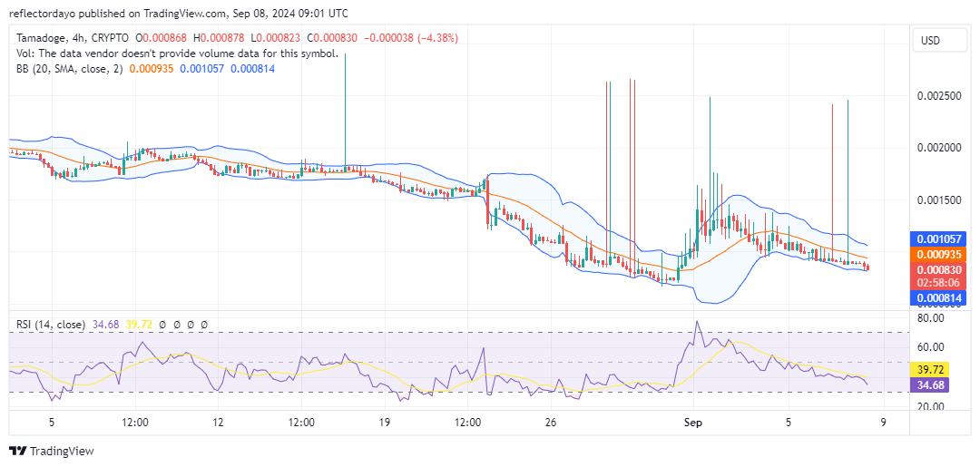Select the open value O0.000868
Viewport: 980px width, 467px height.
click(x=162, y=38)
